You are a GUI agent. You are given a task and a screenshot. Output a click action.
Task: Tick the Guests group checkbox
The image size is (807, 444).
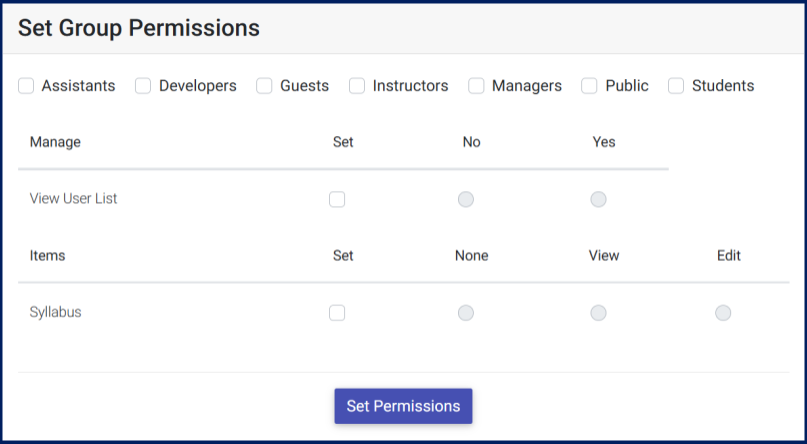[x=264, y=86]
